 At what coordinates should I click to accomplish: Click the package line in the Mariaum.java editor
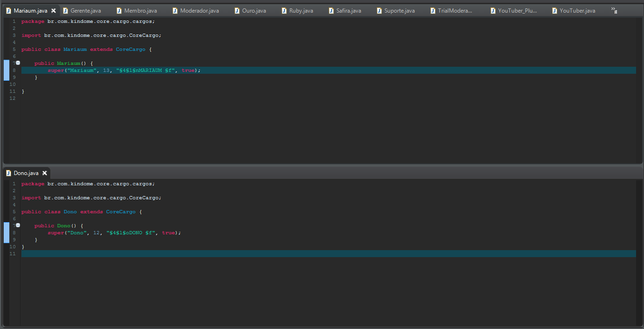click(88, 21)
